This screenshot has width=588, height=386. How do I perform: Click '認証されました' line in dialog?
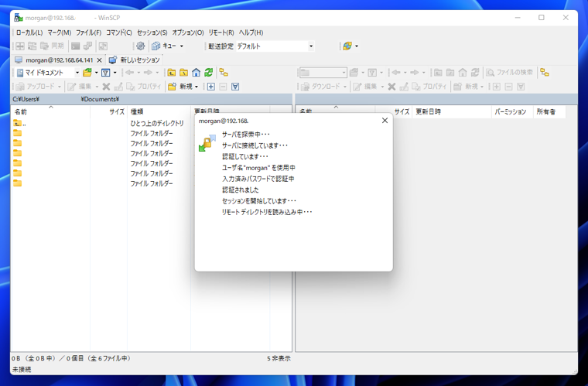[x=241, y=190]
